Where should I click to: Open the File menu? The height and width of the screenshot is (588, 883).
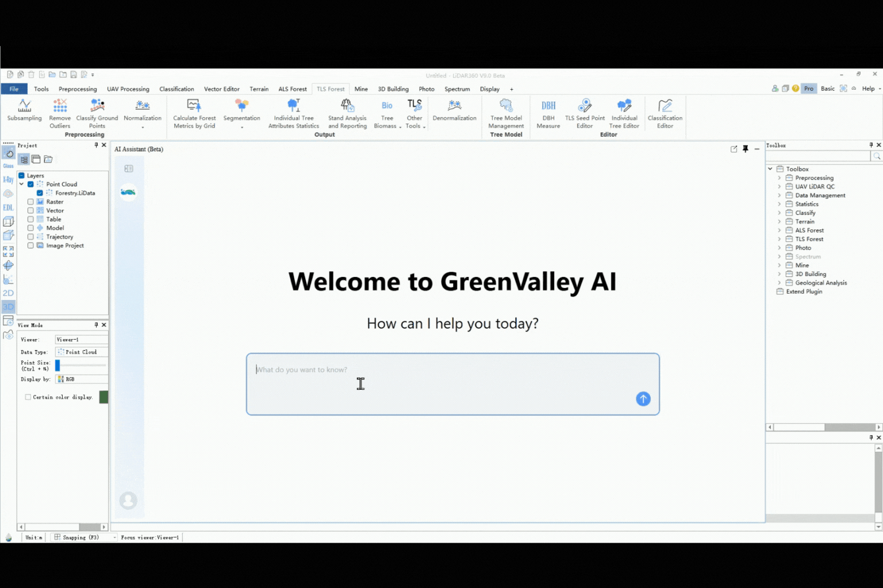point(14,89)
